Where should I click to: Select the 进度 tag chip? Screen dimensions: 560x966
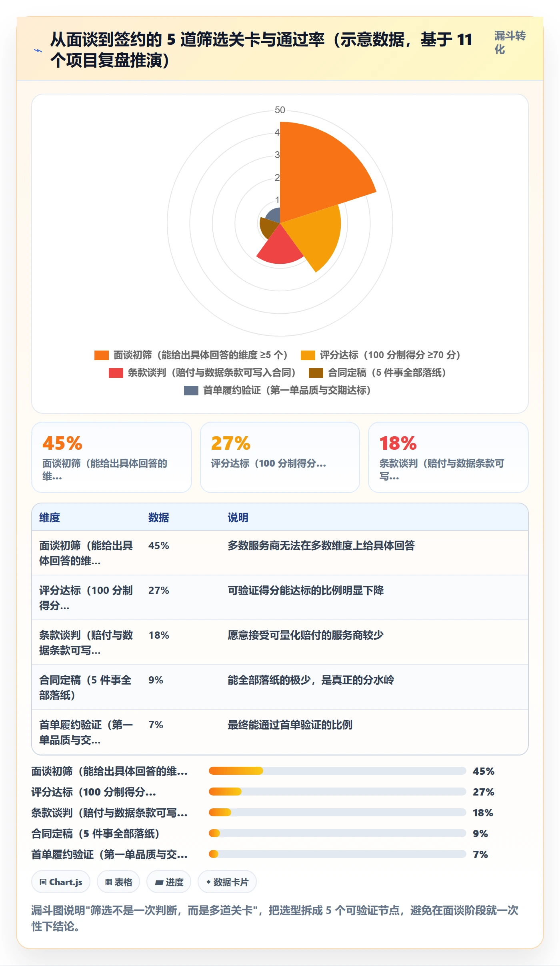[x=169, y=882]
